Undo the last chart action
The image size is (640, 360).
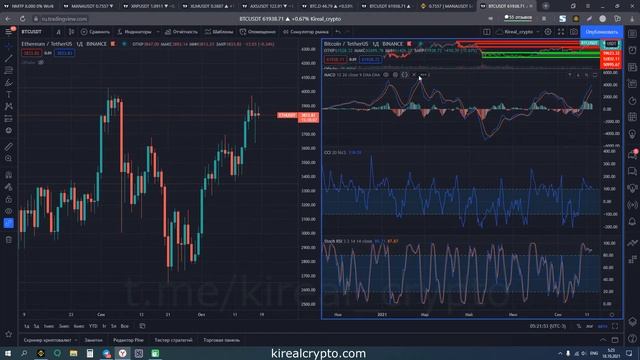[338, 32]
